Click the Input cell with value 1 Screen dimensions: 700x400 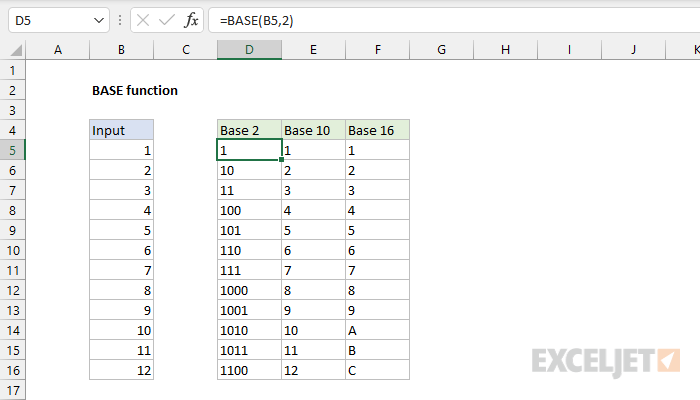121,150
